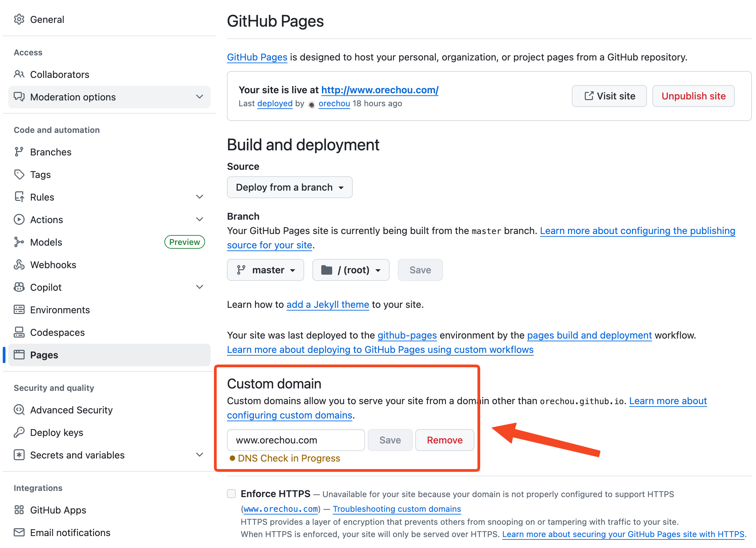Click the orechou username link
The width and height of the screenshot is (756, 548).
pos(334,104)
